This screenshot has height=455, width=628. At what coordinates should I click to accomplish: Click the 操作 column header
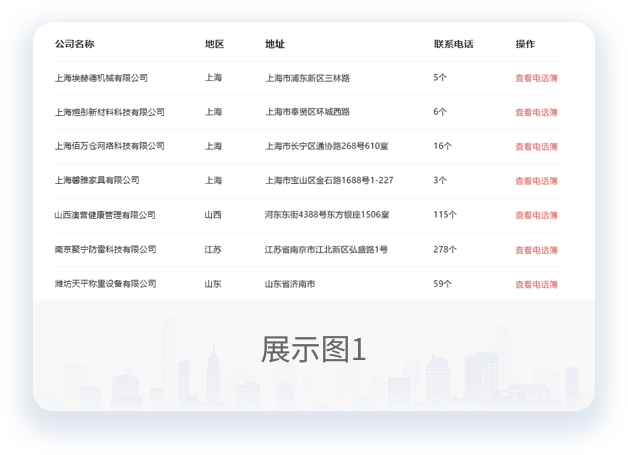[x=525, y=44]
